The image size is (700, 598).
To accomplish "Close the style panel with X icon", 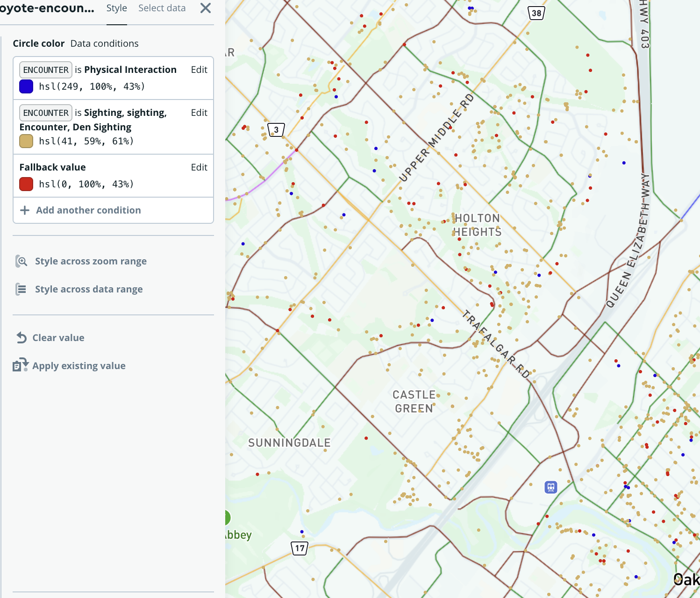I will pyautogui.click(x=206, y=8).
